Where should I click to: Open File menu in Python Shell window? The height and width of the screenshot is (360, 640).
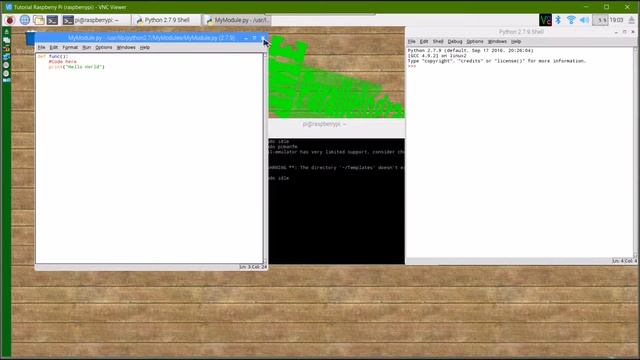(411, 42)
